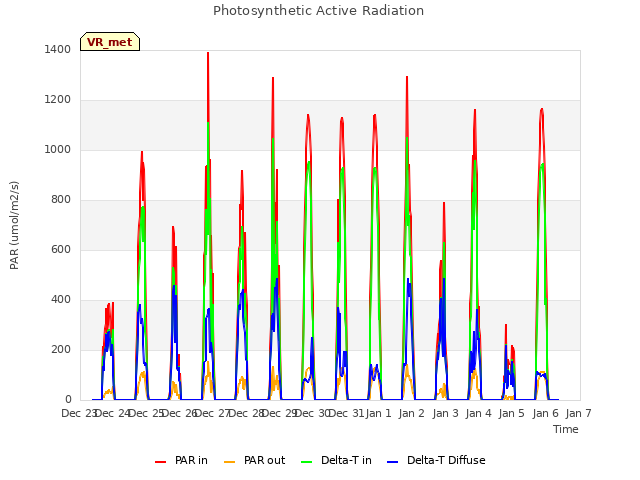
Task: Click the Time x-axis label
Action: [566, 429]
